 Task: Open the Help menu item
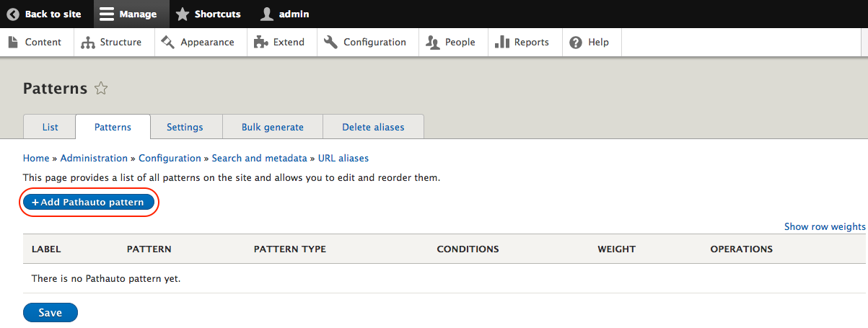point(590,42)
